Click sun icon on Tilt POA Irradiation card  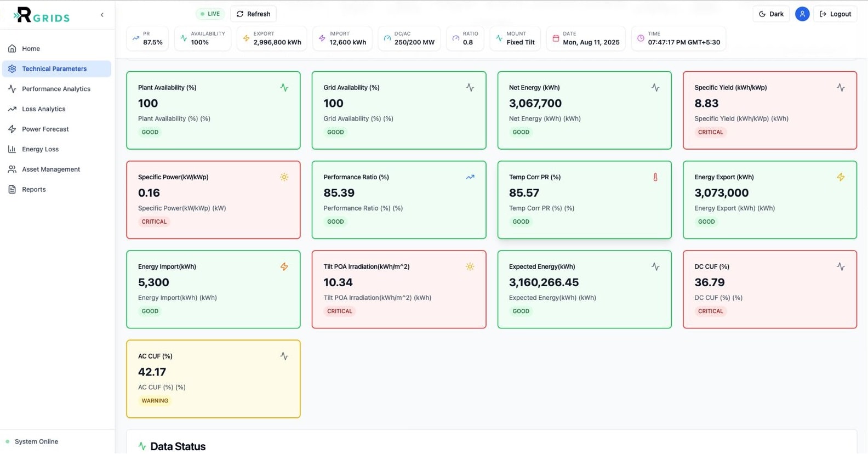(470, 267)
